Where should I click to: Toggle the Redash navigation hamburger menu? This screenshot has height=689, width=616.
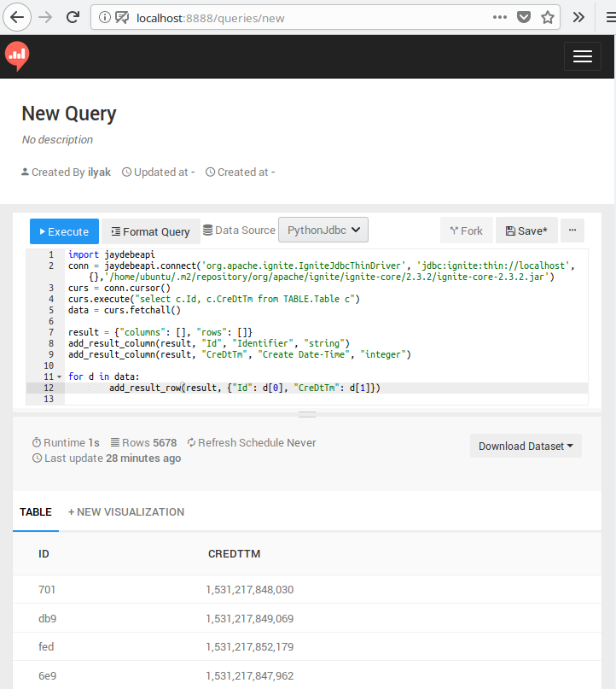(x=583, y=56)
